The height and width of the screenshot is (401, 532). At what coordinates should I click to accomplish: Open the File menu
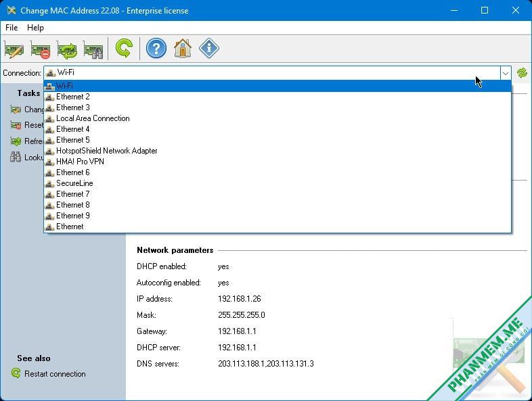click(12, 28)
